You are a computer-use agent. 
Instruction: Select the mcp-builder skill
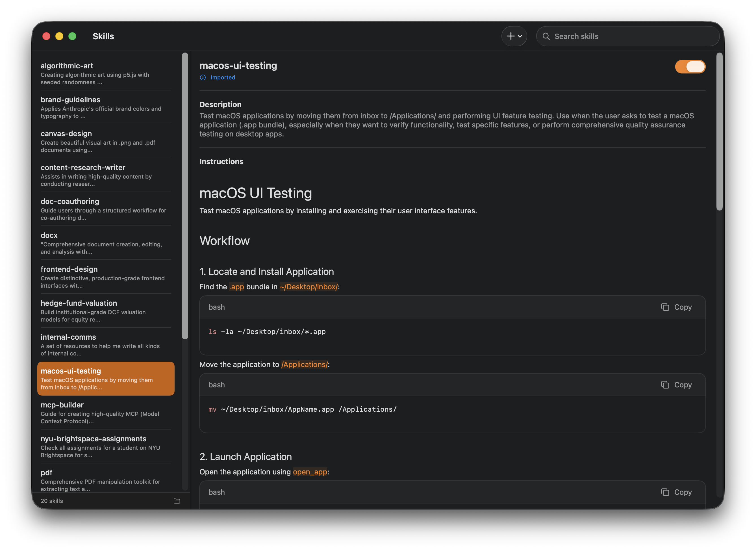(100, 413)
